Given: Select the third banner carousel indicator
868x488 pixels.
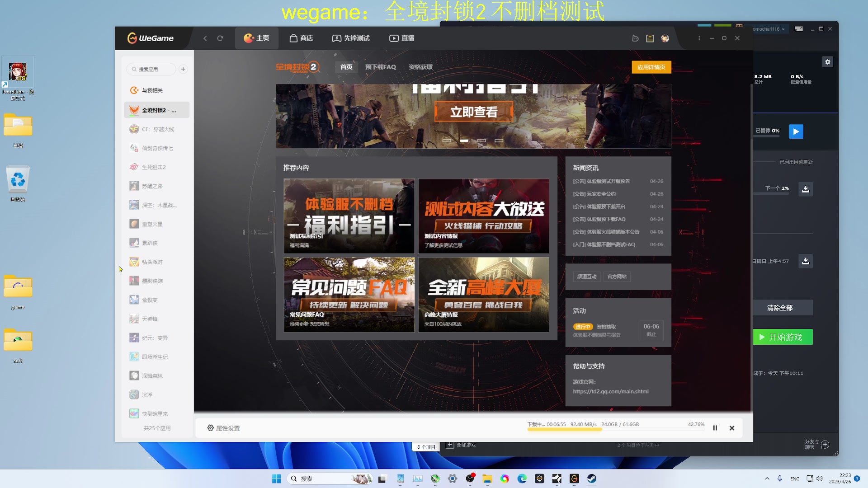Looking at the screenshot, I should coord(481,141).
